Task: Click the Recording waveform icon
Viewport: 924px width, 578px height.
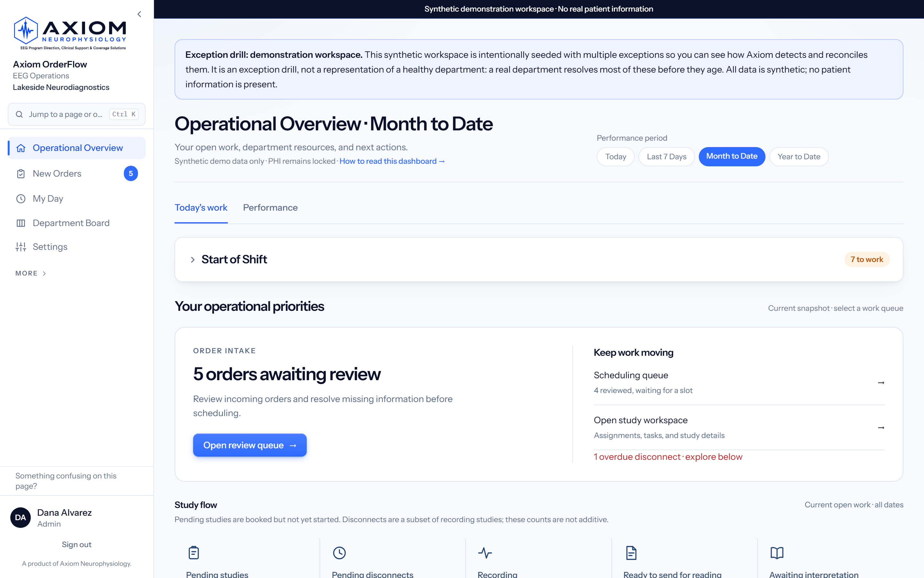Action: point(485,553)
